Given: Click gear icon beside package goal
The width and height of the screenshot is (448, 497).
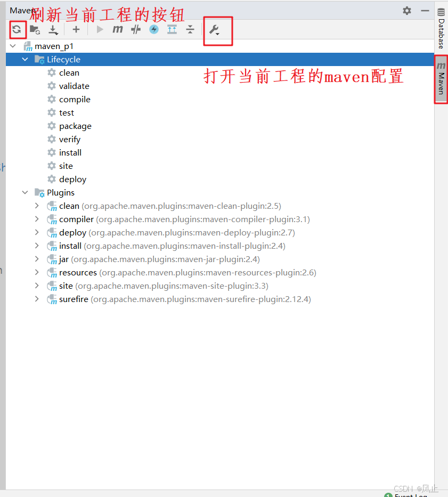Looking at the screenshot, I should click(x=51, y=126).
